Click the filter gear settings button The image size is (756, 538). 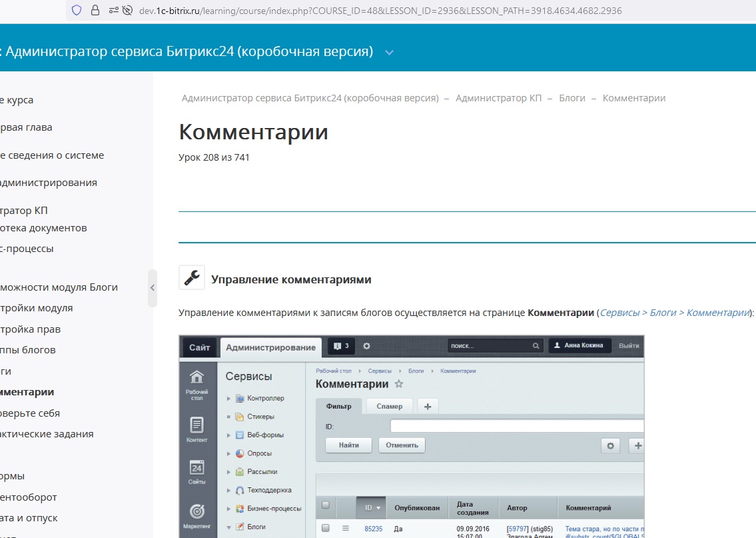coord(610,446)
